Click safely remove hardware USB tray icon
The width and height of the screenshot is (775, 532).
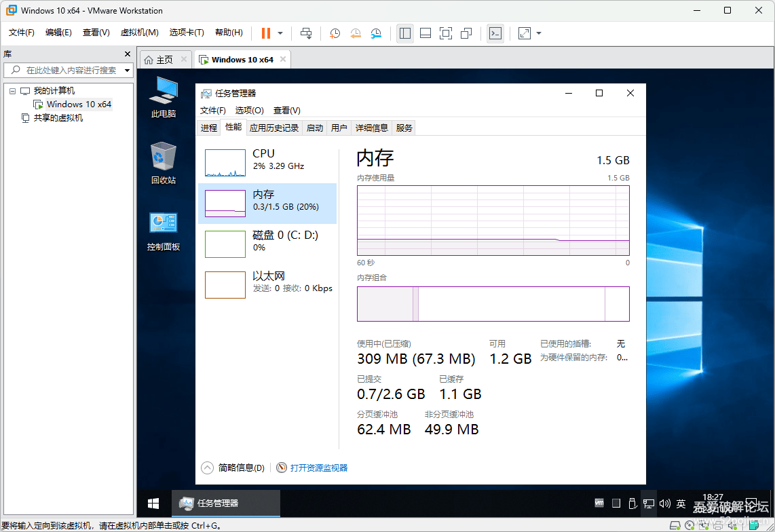pyautogui.click(x=632, y=503)
